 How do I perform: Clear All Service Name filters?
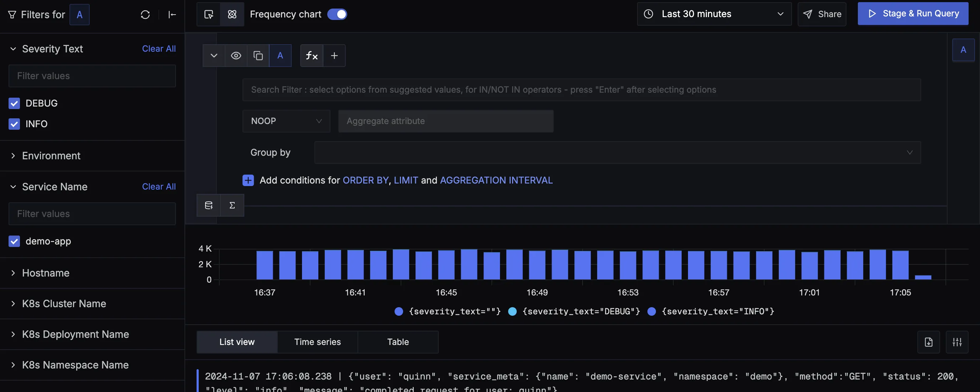point(158,186)
